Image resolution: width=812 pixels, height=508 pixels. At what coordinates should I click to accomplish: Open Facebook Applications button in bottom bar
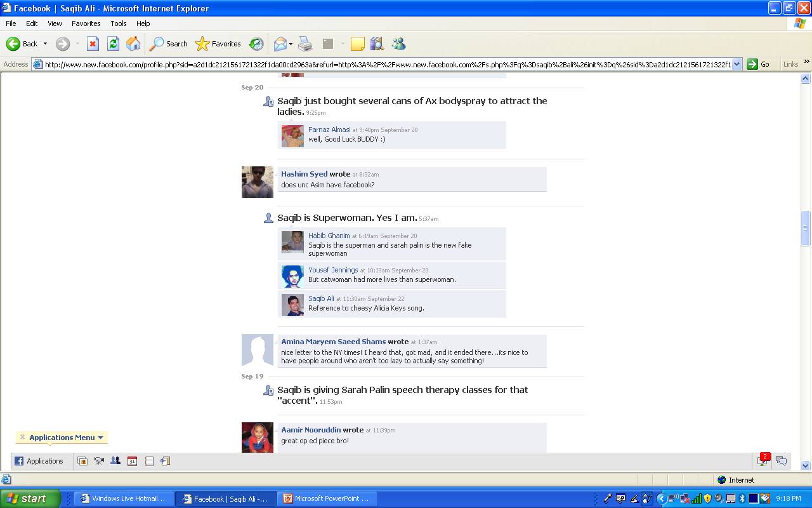click(39, 461)
